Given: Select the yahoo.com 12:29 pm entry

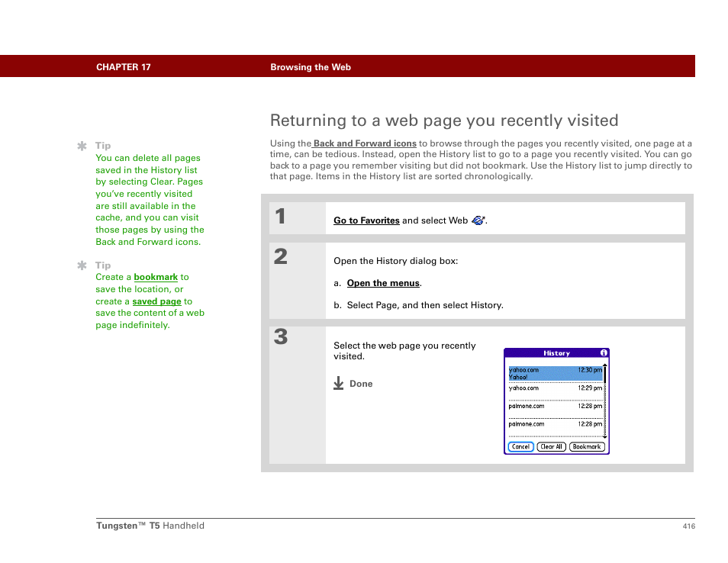Looking at the screenshot, I should (x=556, y=388).
